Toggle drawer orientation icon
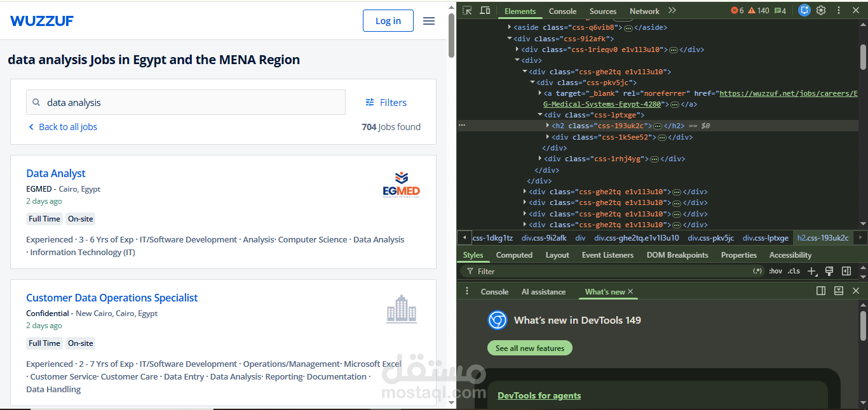 (x=821, y=291)
